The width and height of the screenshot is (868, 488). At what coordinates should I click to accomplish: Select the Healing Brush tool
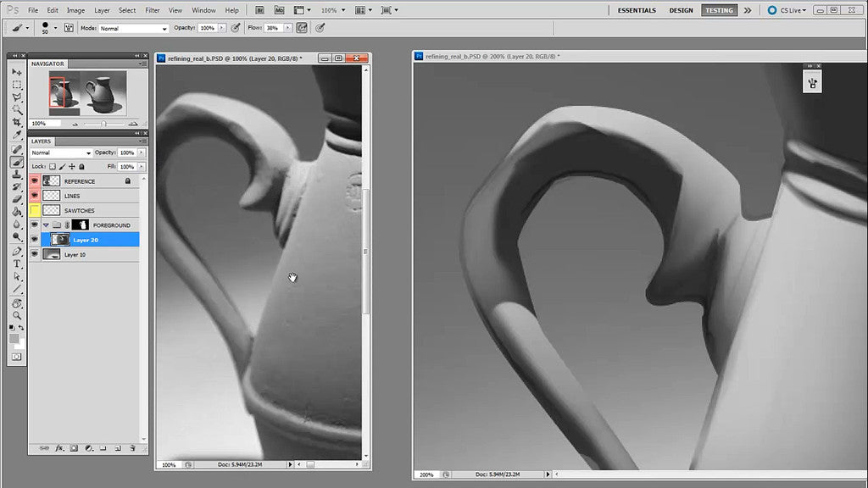pos(17,149)
